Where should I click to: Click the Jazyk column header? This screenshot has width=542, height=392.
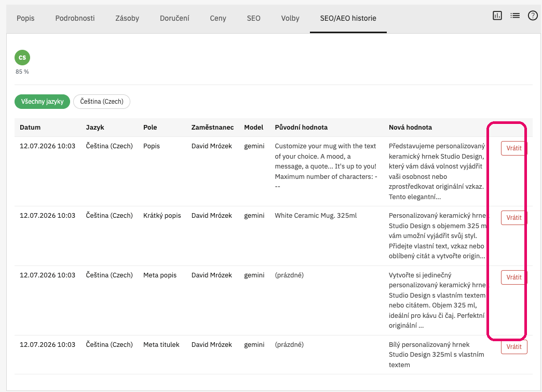(x=95, y=128)
